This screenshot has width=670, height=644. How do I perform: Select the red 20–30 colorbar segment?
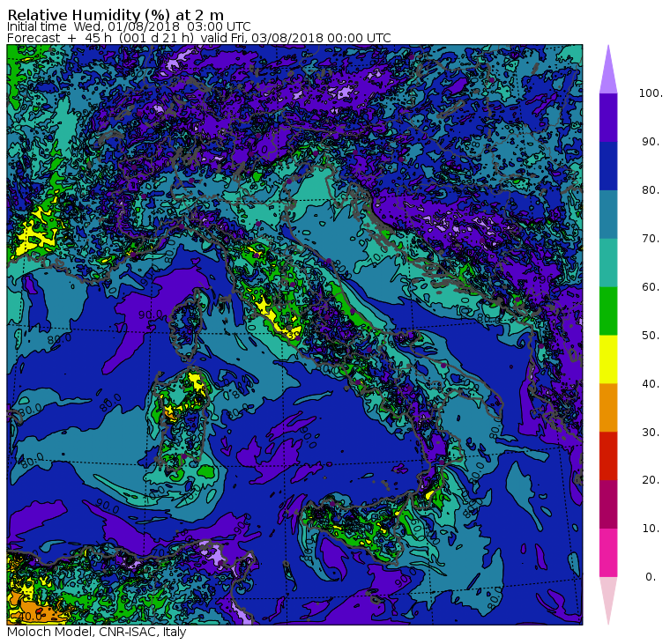coord(608,456)
